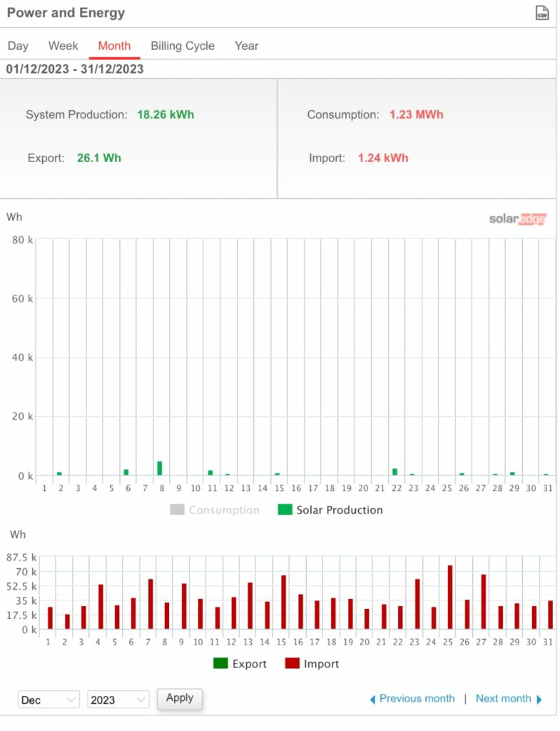Click the import bar for day 7
The image size is (560, 731).
151,604
